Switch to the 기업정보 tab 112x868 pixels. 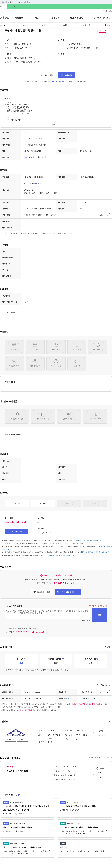pos(107,25)
